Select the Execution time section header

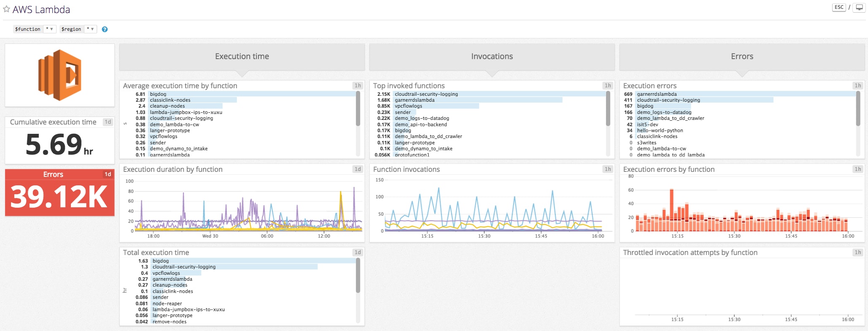[242, 57]
